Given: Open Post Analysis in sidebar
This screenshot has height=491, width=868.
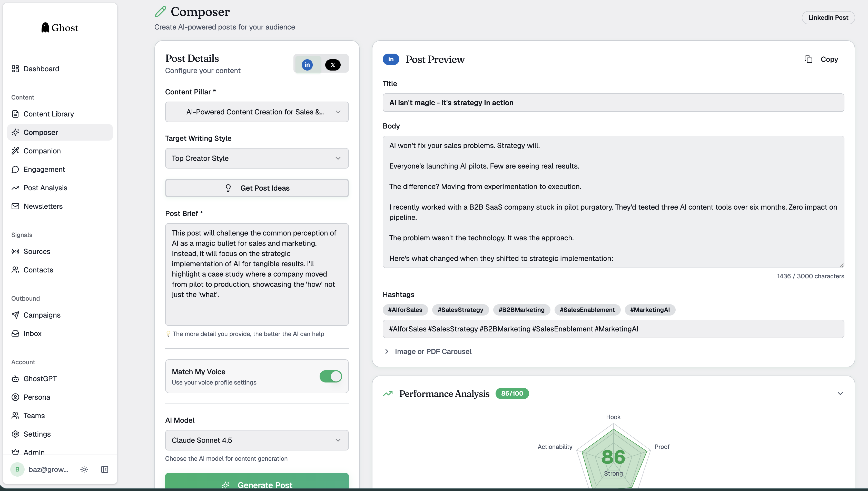Looking at the screenshot, I should click(45, 188).
